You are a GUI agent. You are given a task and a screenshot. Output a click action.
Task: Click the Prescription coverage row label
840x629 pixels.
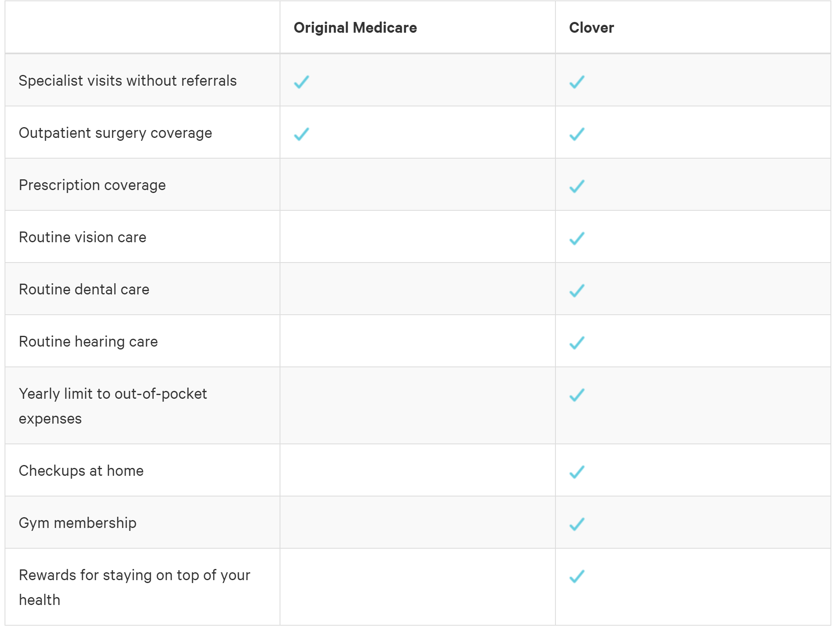[92, 185]
